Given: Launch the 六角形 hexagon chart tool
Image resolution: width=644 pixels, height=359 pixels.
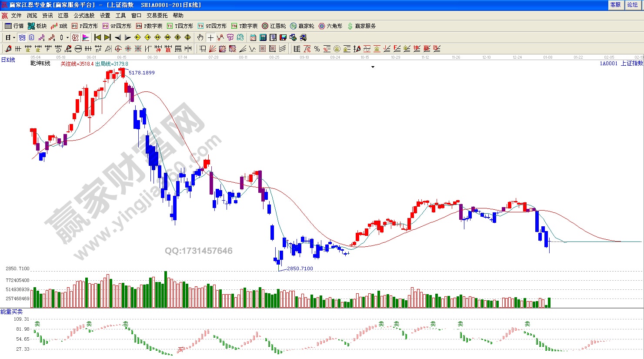Looking at the screenshot, I should [x=330, y=26].
